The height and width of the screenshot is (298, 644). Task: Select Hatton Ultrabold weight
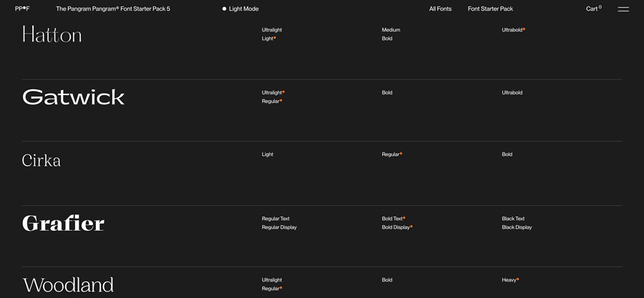[512, 30]
